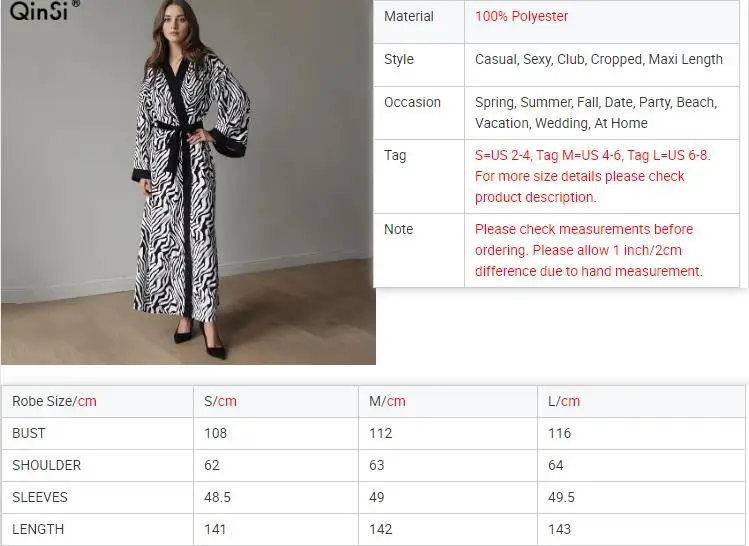Click the SLEEVES value 49.5 cell
The image size is (749, 546).
coord(561,497)
